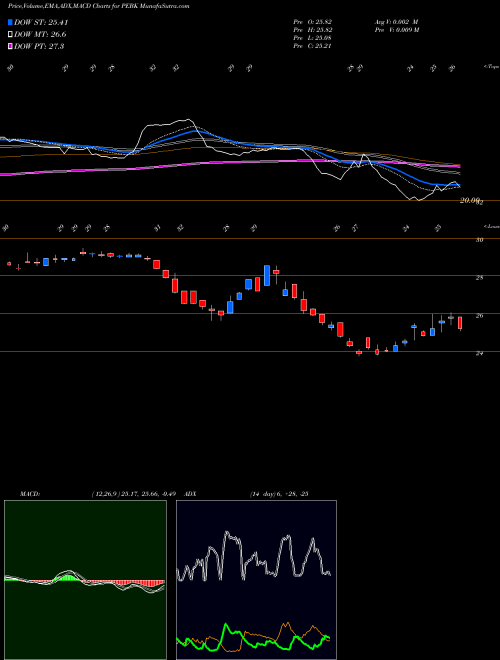500x660 pixels.
Task: Click the white DOW MT legend swatch
Action: point(10,35)
